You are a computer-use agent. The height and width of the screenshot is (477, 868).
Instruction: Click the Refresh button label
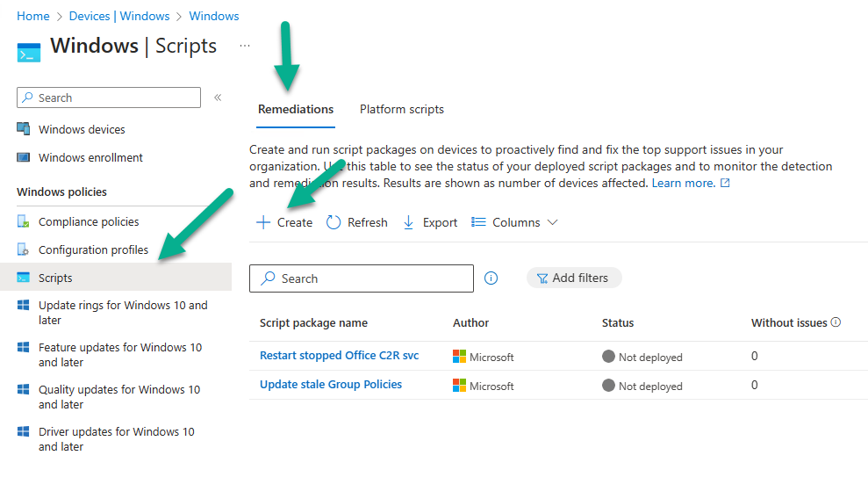[368, 222]
